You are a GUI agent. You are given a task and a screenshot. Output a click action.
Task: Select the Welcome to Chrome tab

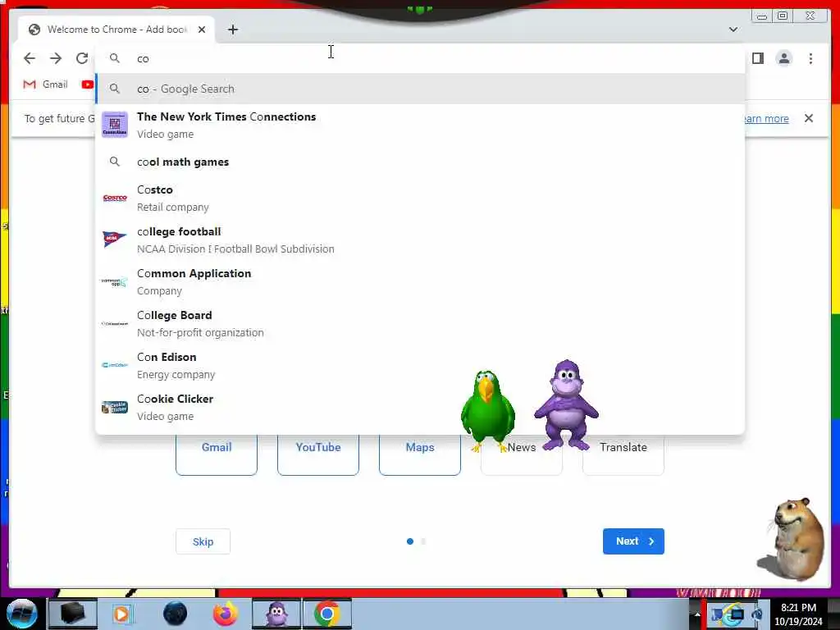[x=116, y=30]
